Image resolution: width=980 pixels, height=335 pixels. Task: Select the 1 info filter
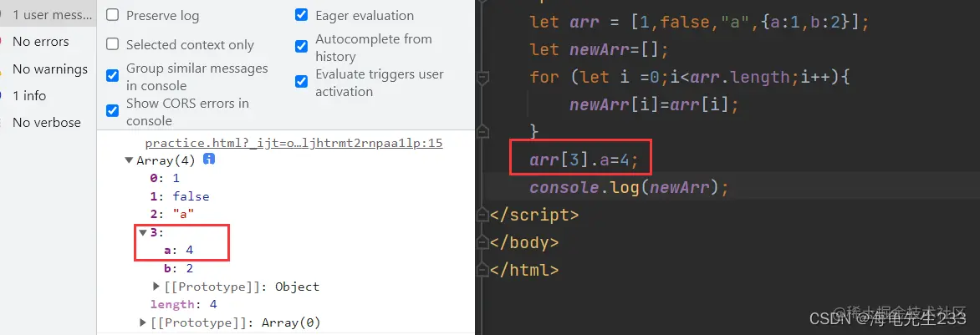(29, 95)
